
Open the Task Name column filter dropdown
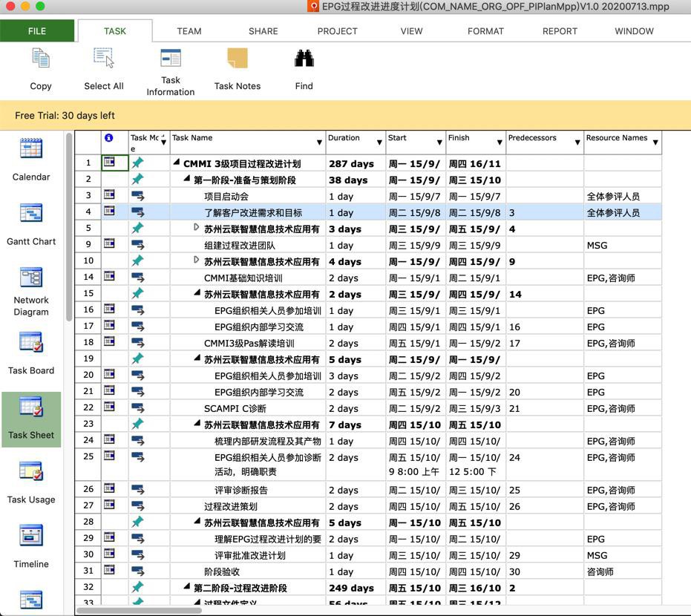[319, 142]
